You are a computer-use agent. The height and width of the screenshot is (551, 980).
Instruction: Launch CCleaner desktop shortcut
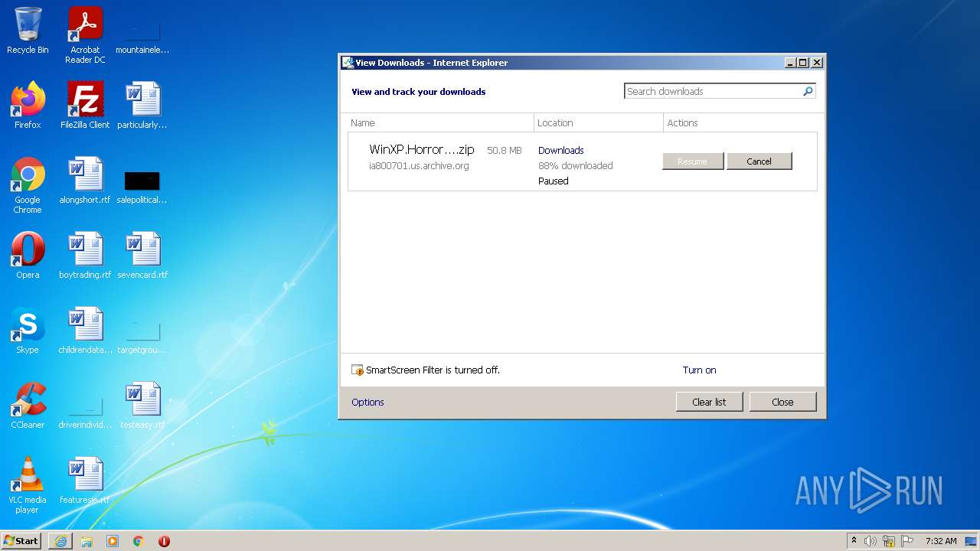coord(28,405)
